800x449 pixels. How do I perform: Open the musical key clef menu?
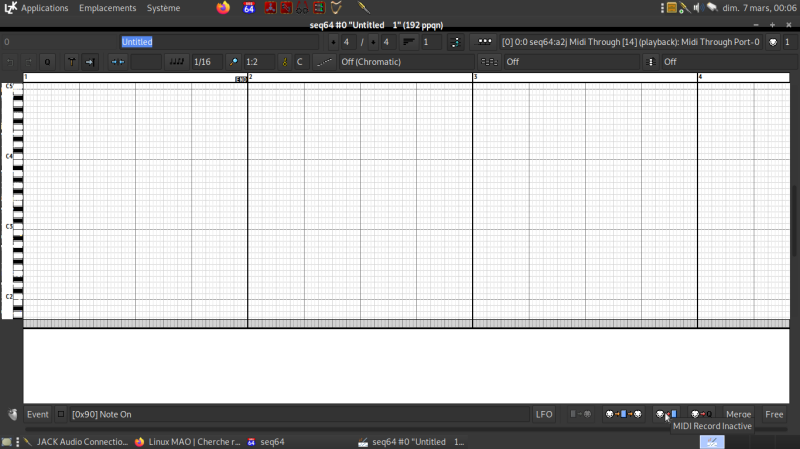coord(285,62)
